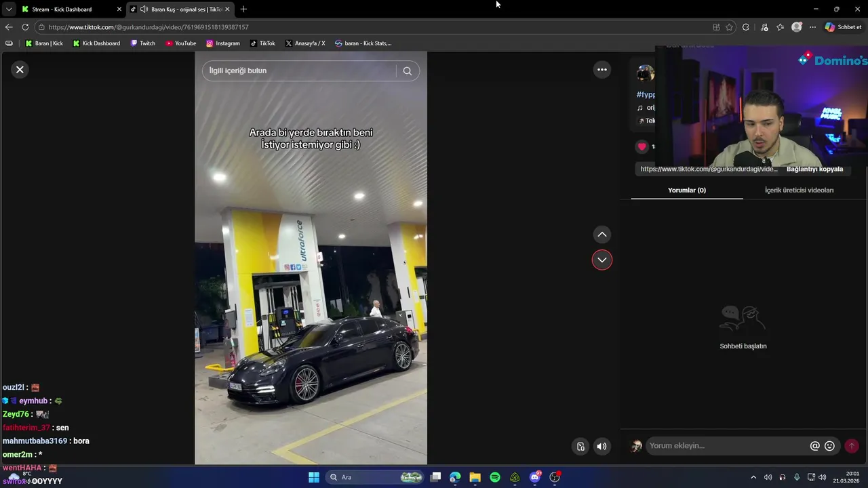The width and height of the screenshot is (868, 488).
Task: Open Discord from taskbar
Action: coord(535,477)
